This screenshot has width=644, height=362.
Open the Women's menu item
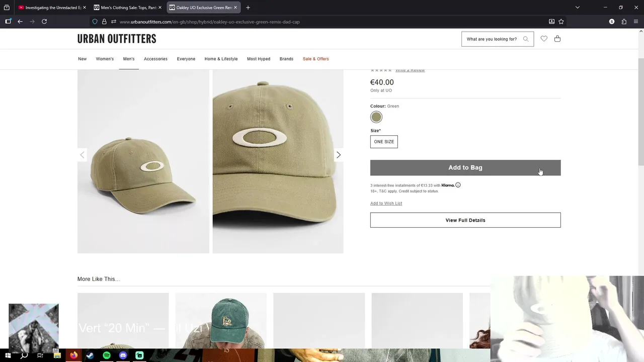[x=105, y=59]
